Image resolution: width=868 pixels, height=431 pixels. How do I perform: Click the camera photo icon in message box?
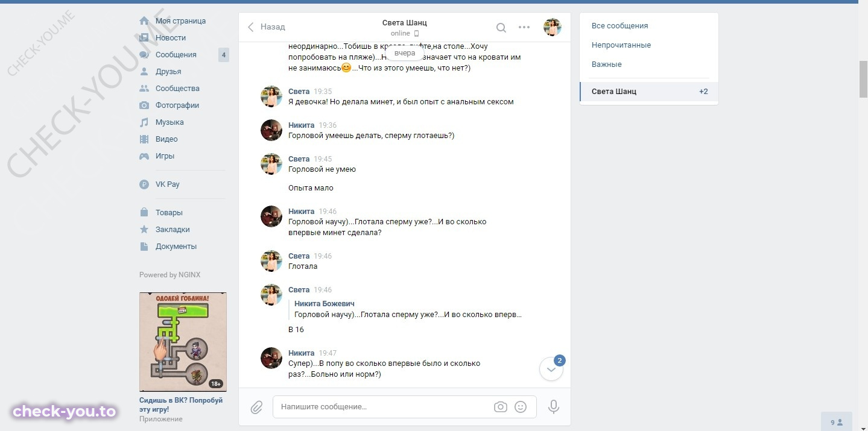[501, 407]
